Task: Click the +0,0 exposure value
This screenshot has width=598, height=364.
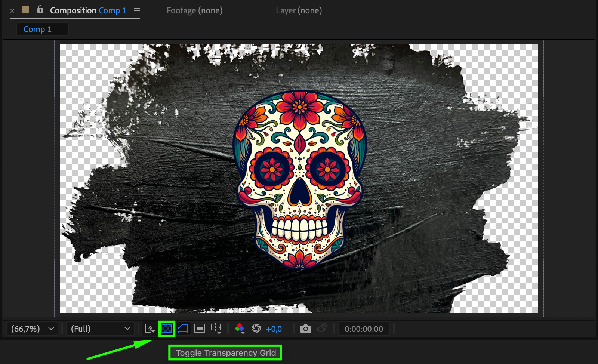Action: (274, 329)
